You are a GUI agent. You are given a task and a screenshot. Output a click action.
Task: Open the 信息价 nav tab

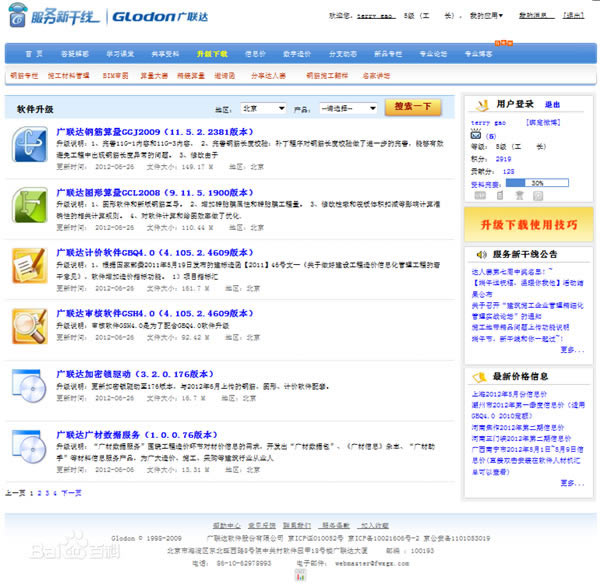point(255,54)
